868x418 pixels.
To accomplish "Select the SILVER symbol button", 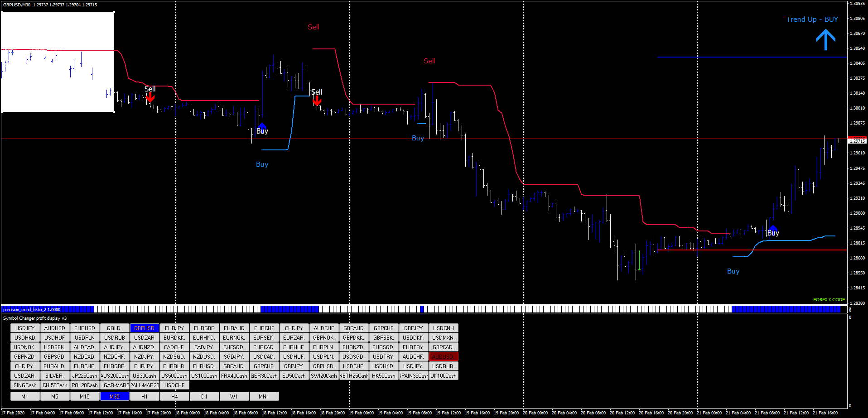I will point(54,375).
